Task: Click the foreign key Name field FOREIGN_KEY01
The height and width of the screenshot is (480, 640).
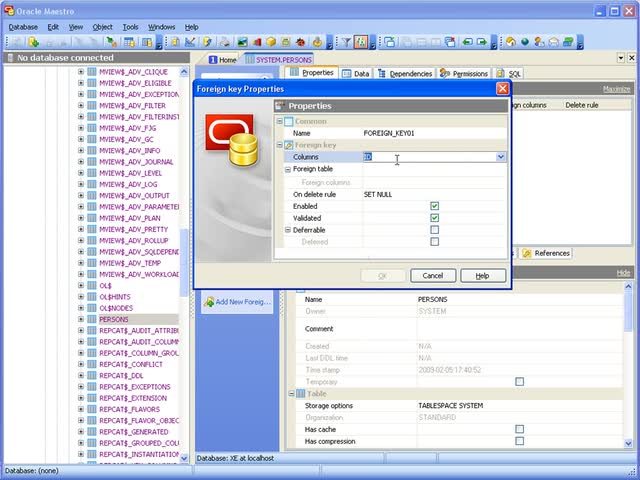Action: [x=434, y=133]
